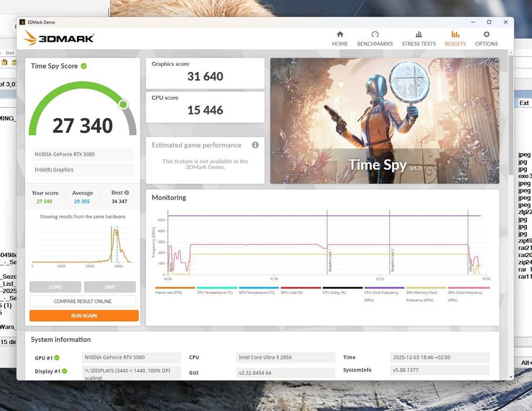Toggle GPU Load (%) legend entry
This screenshot has height=411, width=532.
click(300, 291)
